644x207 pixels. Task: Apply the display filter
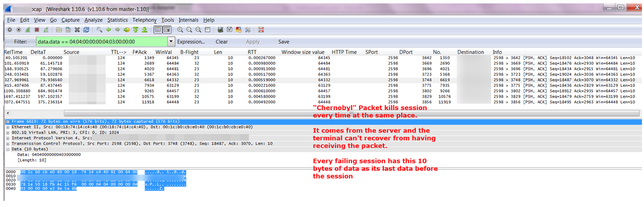pos(253,42)
